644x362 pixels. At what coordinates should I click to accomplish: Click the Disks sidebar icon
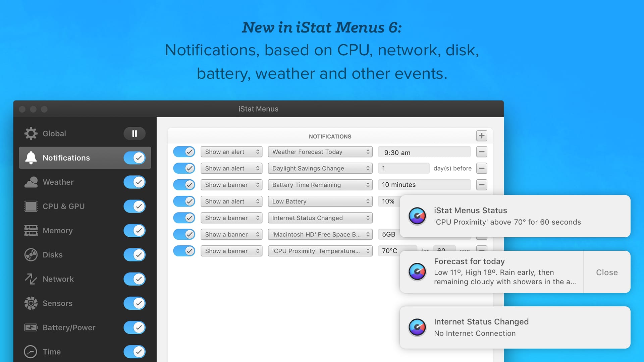30,255
